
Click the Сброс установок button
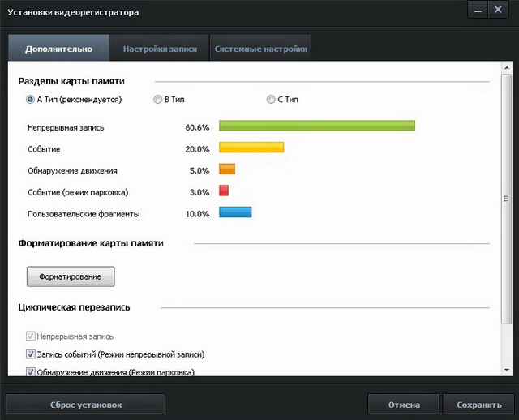tap(86, 404)
